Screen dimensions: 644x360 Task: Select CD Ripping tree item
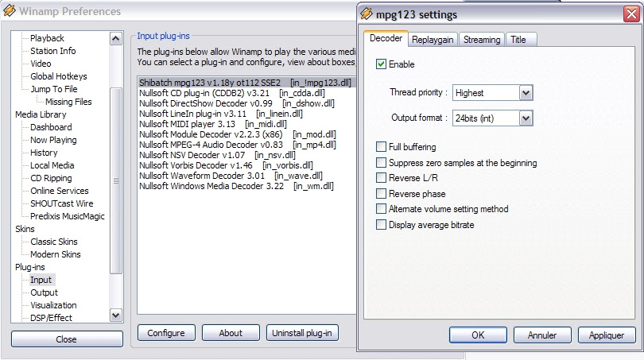pyautogui.click(x=51, y=178)
